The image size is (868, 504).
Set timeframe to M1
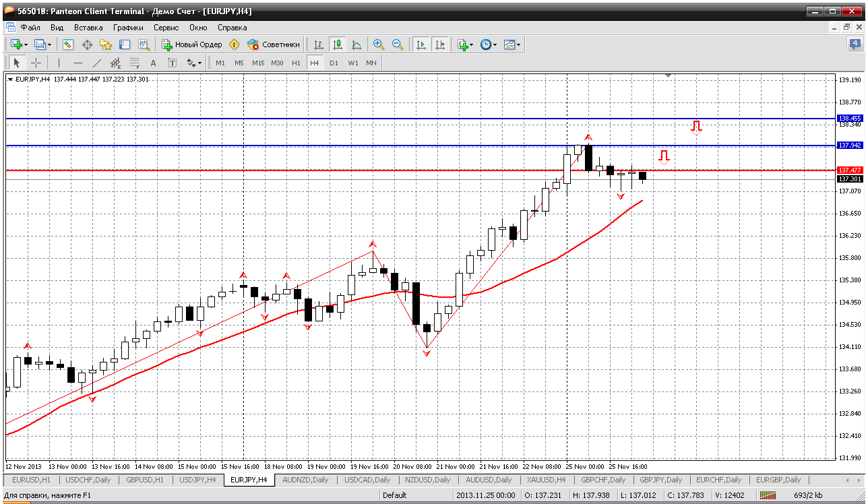click(220, 63)
